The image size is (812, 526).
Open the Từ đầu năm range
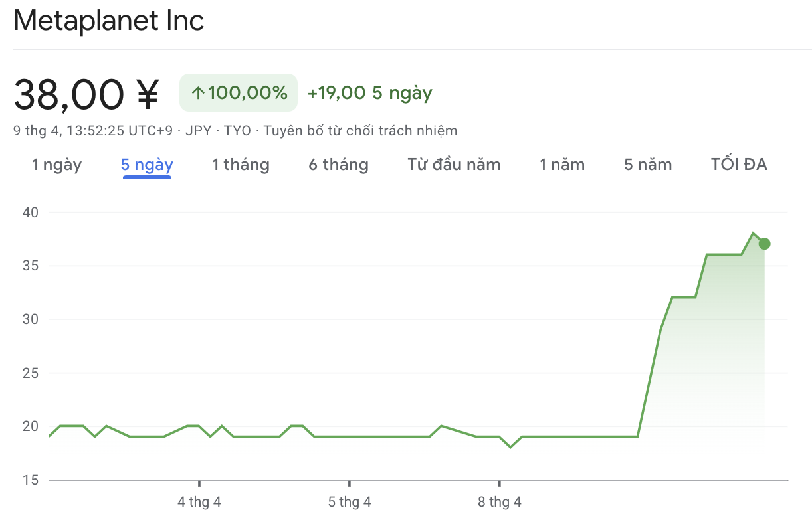point(454,165)
